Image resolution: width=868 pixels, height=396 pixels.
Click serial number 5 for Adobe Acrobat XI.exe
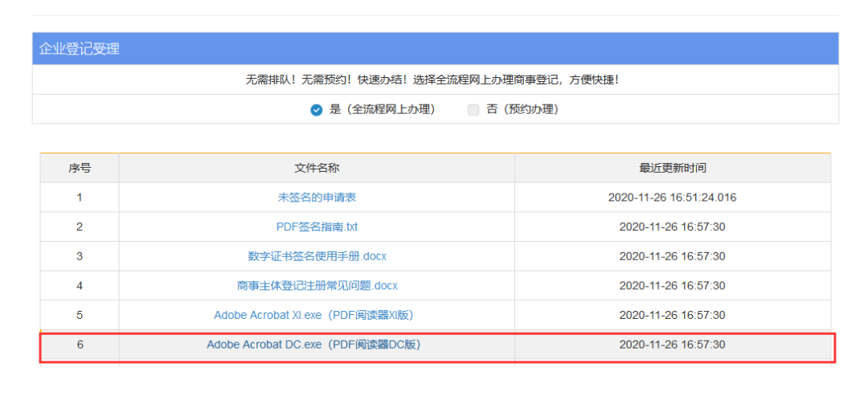pos(80,315)
